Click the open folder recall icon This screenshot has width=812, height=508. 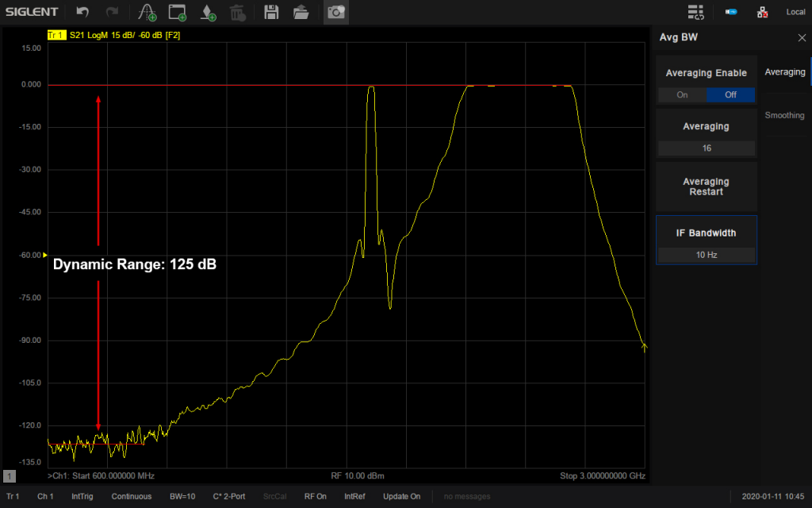coord(301,12)
